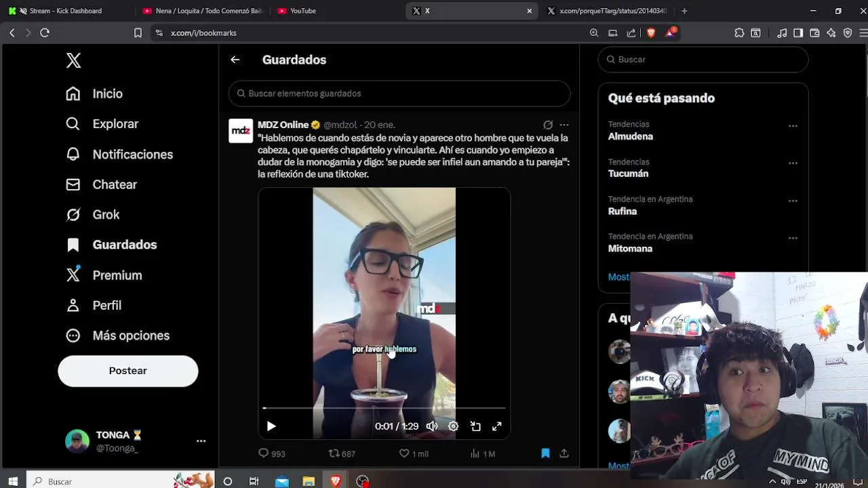Viewport: 868px width, 488px height.
Task: Click the MDZ Online account name
Action: [283, 125]
